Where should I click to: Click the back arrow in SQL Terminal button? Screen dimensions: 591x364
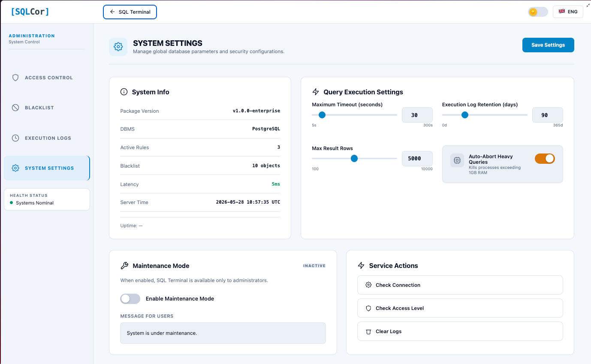tap(112, 12)
